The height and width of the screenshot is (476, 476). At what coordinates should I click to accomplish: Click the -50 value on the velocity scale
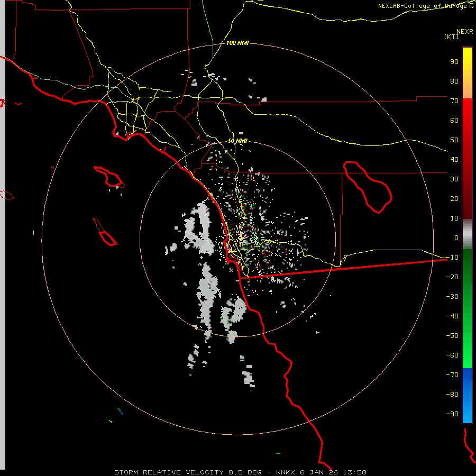tap(452, 336)
